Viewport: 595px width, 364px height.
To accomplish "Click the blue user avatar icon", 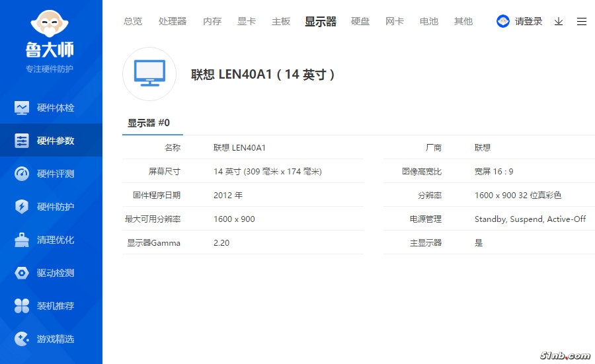I will click(x=503, y=21).
